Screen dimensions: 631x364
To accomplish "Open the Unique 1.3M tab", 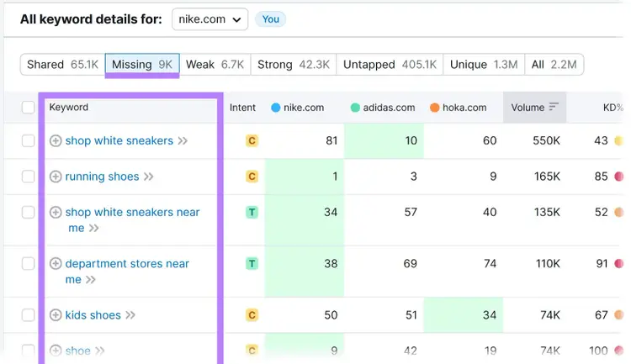I will point(484,65).
